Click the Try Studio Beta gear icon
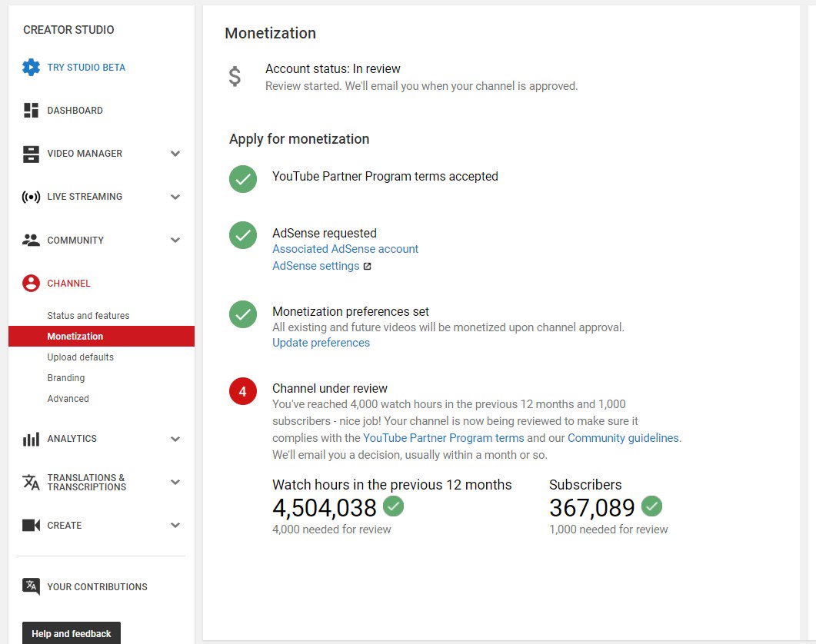The image size is (816, 644). click(x=32, y=67)
